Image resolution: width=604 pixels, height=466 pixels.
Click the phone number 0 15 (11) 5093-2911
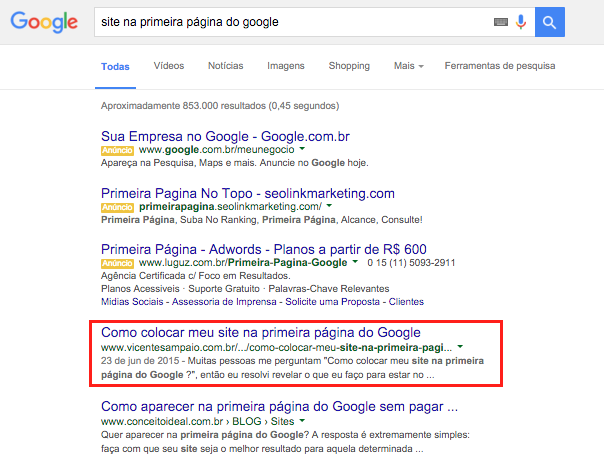pos(411,263)
